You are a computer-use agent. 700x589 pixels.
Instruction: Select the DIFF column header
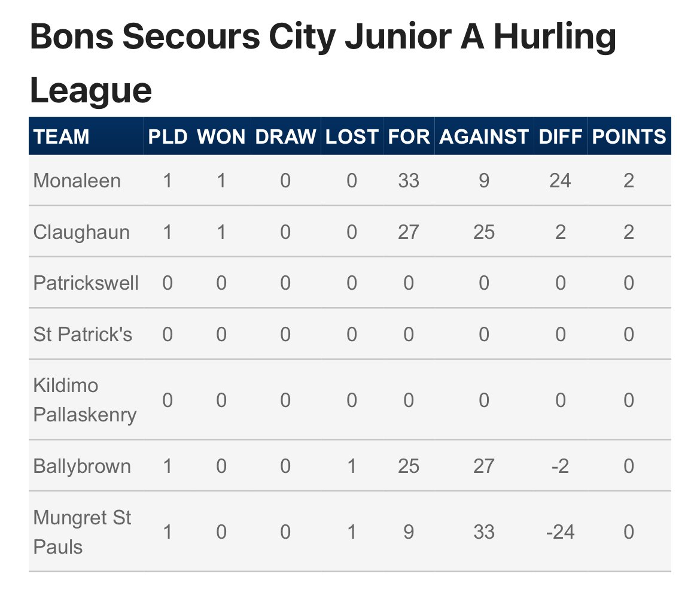coord(560,136)
